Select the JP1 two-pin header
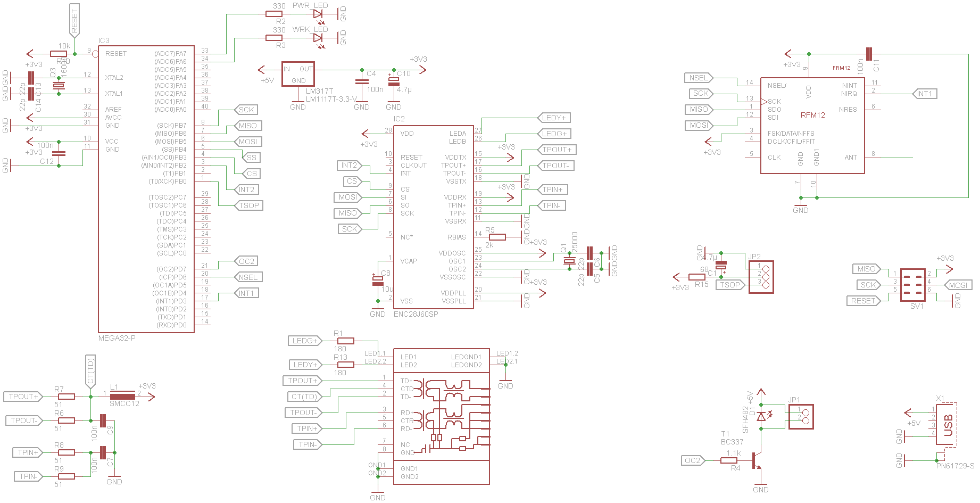Screen dimensions: 980x503 (x=801, y=416)
